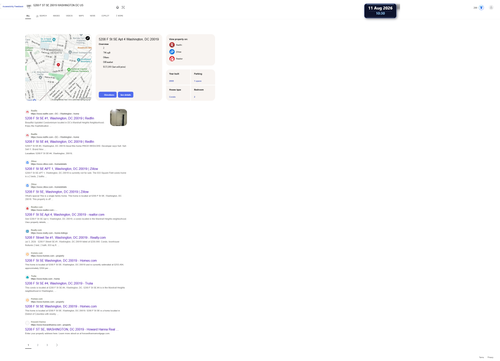
Task: Expand the map with the black corner icon
Action: click(88, 38)
